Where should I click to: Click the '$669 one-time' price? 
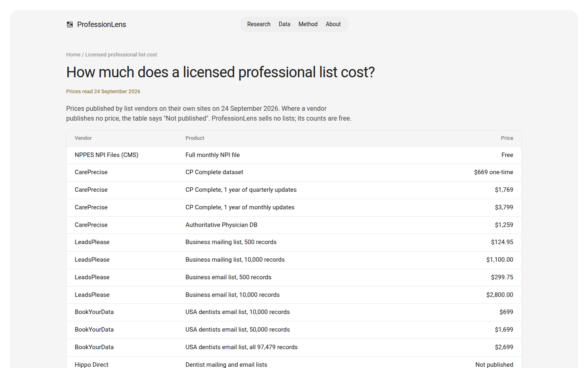[493, 172]
